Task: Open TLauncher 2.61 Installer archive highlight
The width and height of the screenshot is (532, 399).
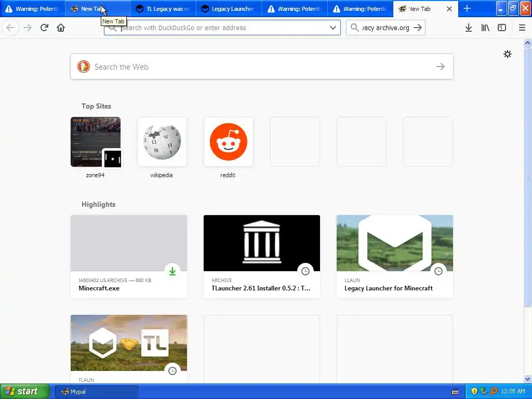Action: tap(262, 257)
